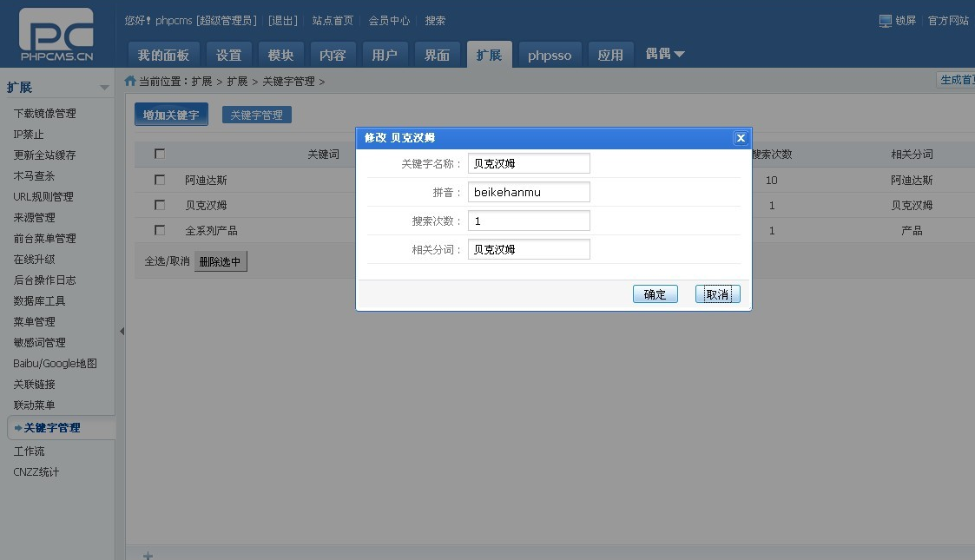Open the 扩展 tab
Image resolution: width=975 pixels, height=560 pixels.
click(489, 55)
